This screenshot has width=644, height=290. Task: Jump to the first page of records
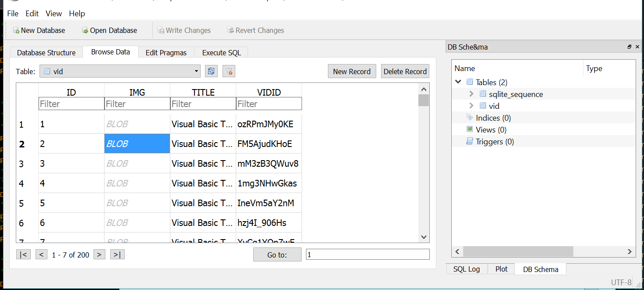tap(23, 254)
